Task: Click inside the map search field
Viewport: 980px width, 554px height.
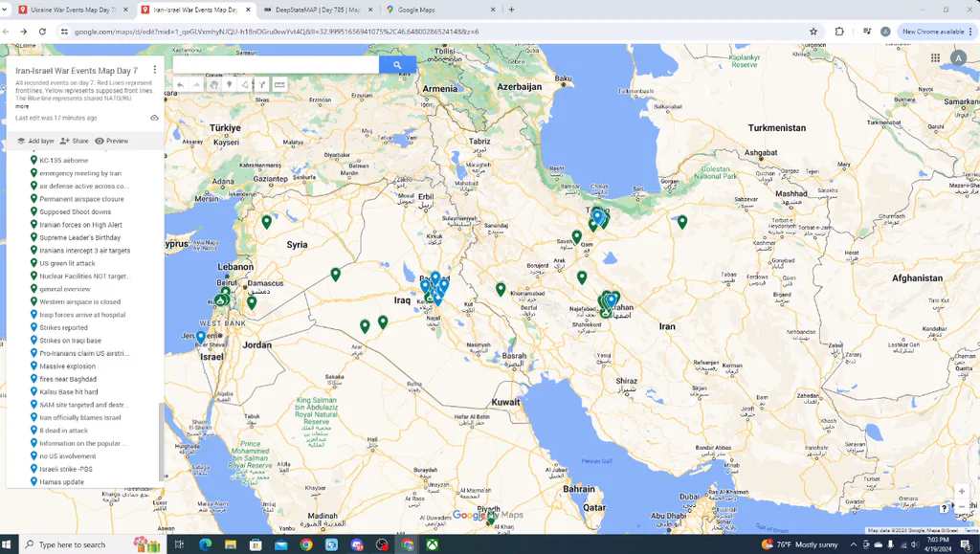Action: click(276, 65)
